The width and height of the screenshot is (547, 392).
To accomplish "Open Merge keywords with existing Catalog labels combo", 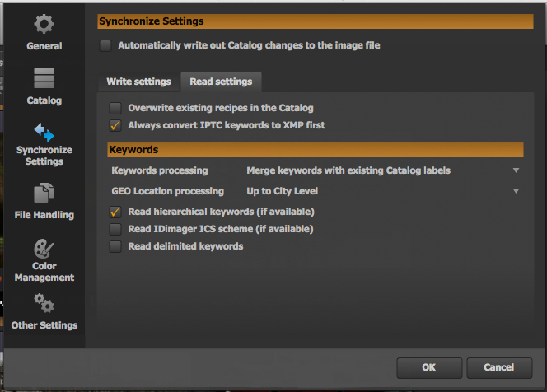I will (383, 170).
